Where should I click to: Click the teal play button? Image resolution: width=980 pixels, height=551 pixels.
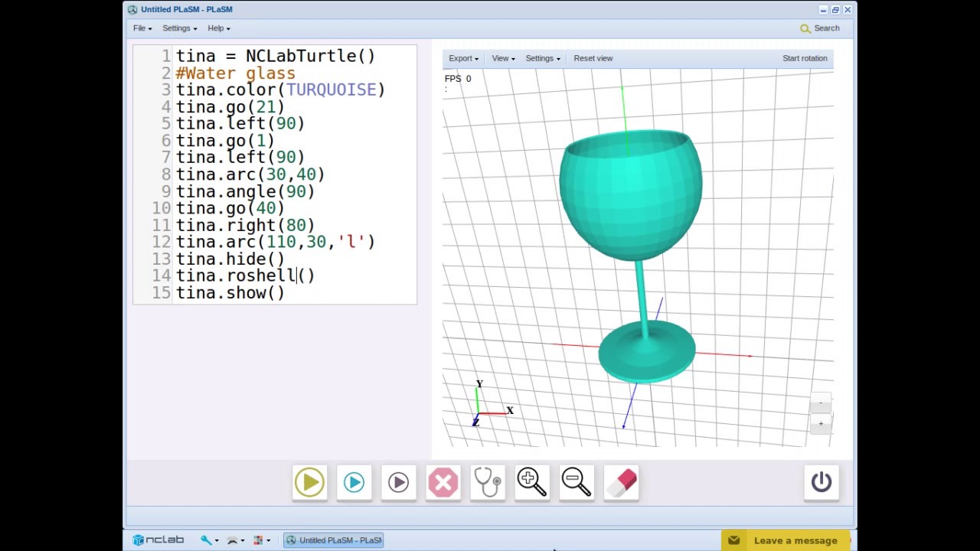(354, 482)
